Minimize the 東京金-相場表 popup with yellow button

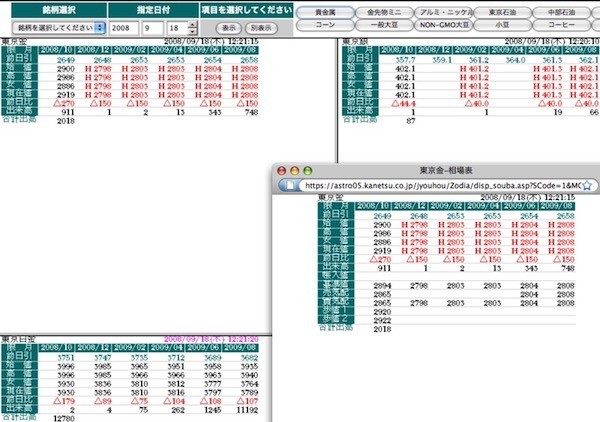[x=295, y=171]
